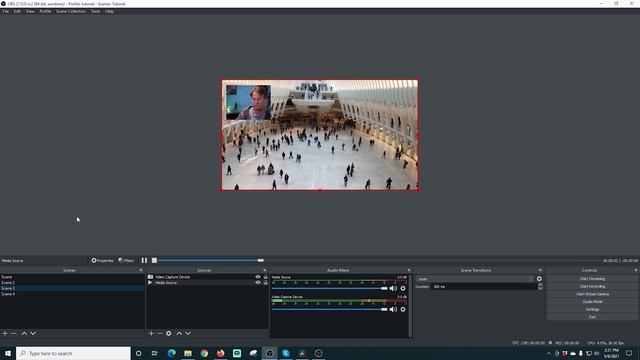The image size is (640, 360).
Task: Click Start Streaming
Action: 592,279
